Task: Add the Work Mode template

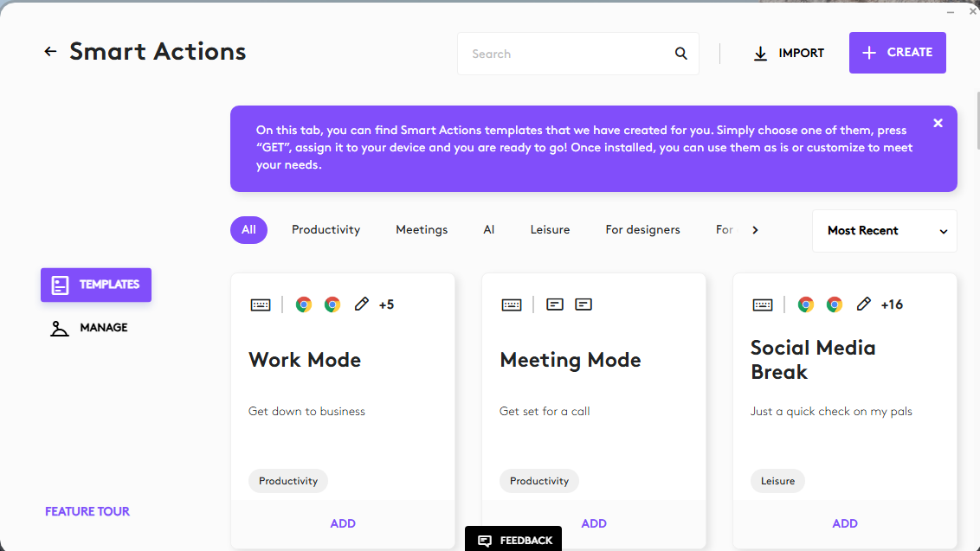Action: (343, 523)
